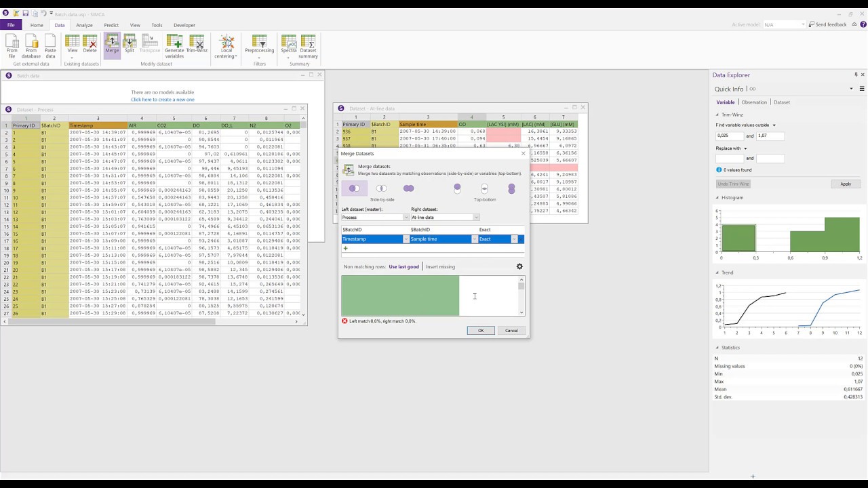
Task: Click the merge preview vertical scrollbar
Action: [521, 296]
